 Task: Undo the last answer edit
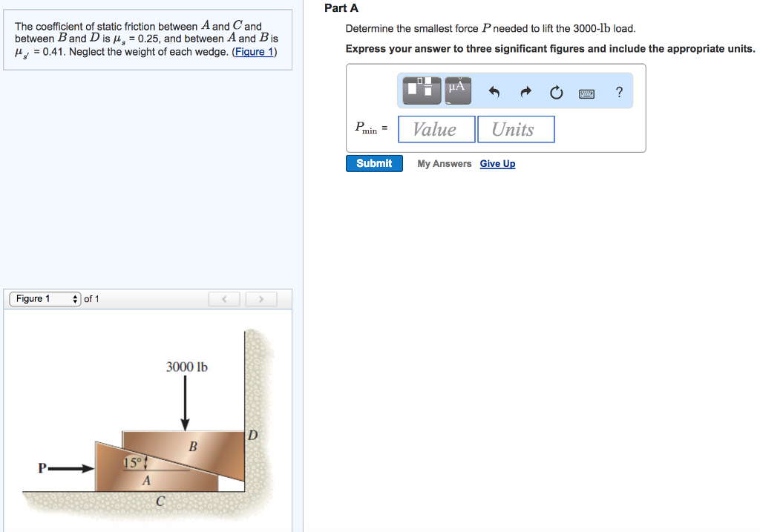[494, 91]
